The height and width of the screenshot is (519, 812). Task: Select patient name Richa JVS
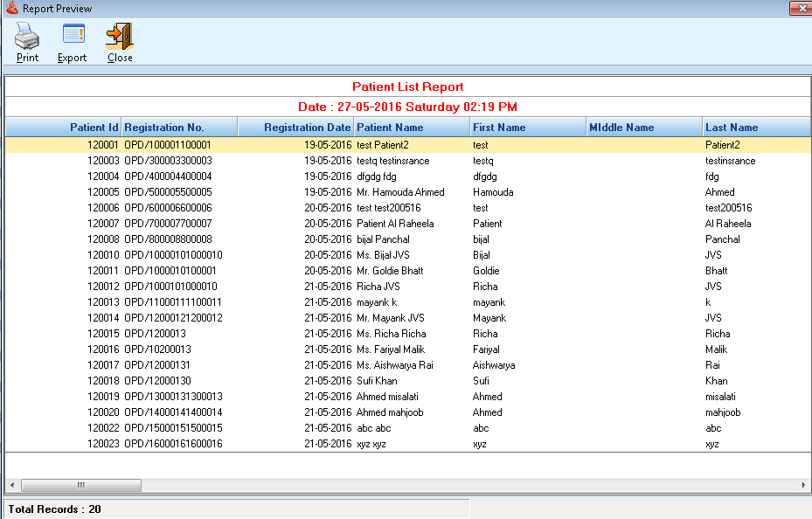pos(378,287)
